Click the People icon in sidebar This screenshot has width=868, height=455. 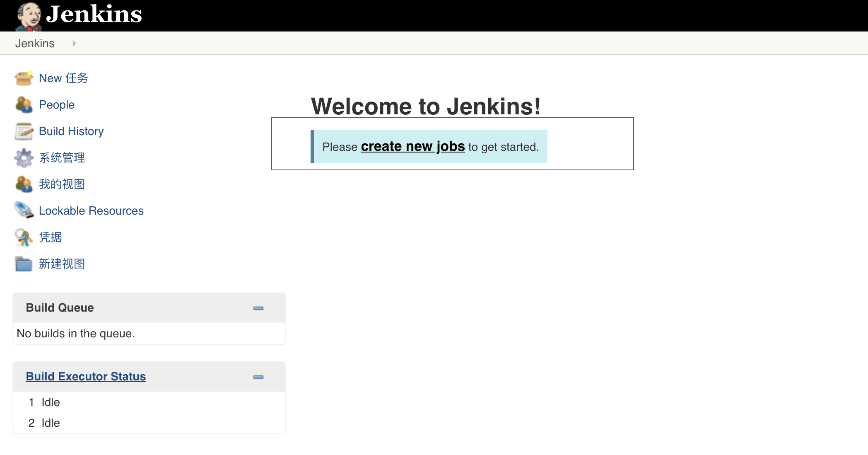[x=24, y=104]
